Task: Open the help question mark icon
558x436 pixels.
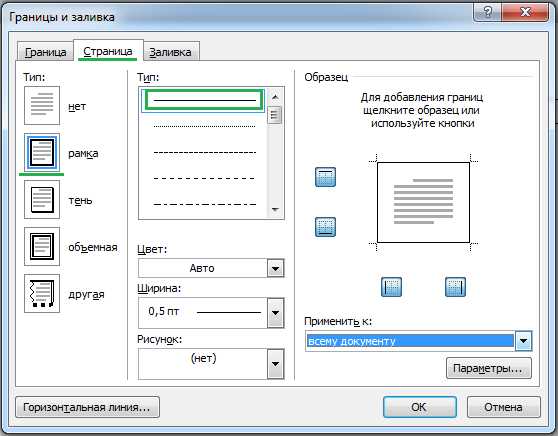Action: [488, 13]
